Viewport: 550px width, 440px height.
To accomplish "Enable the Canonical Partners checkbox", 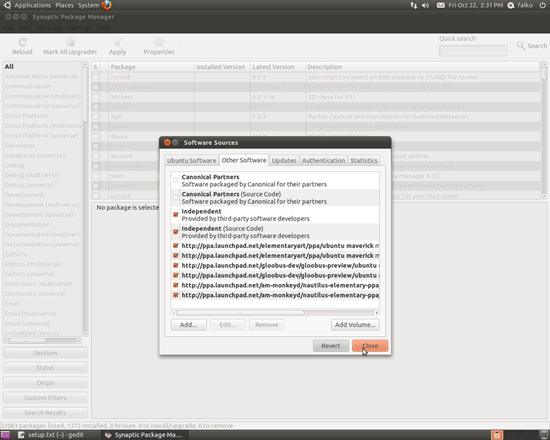I will click(175, 180).
